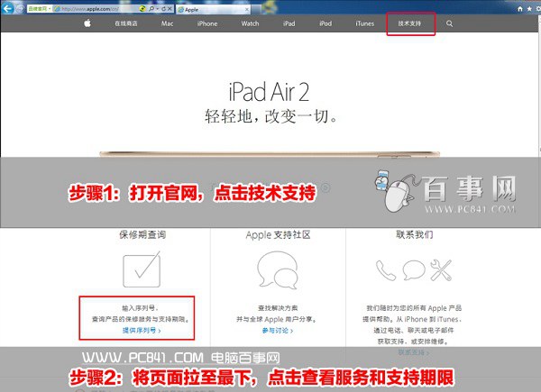This screenshot has height=392, width=541.
Task: Click the Stop loading X icon
Action: point(170,9)
